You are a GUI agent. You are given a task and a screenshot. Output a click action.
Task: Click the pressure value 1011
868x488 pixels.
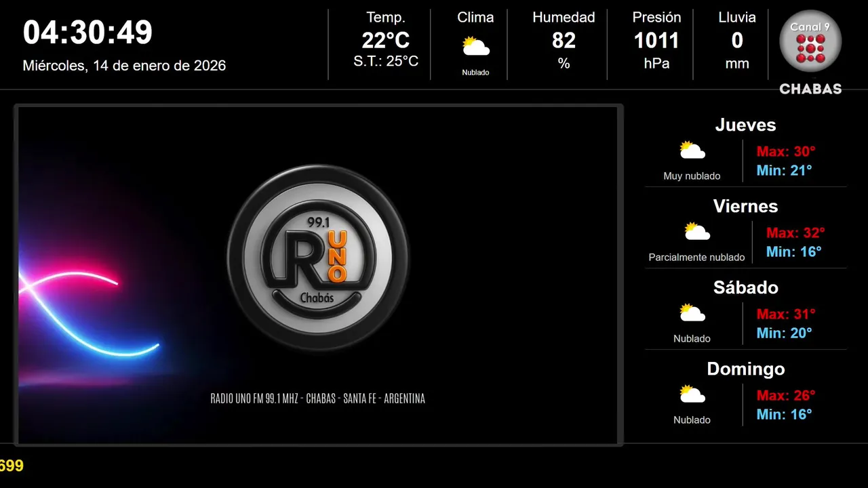point(656,41)
